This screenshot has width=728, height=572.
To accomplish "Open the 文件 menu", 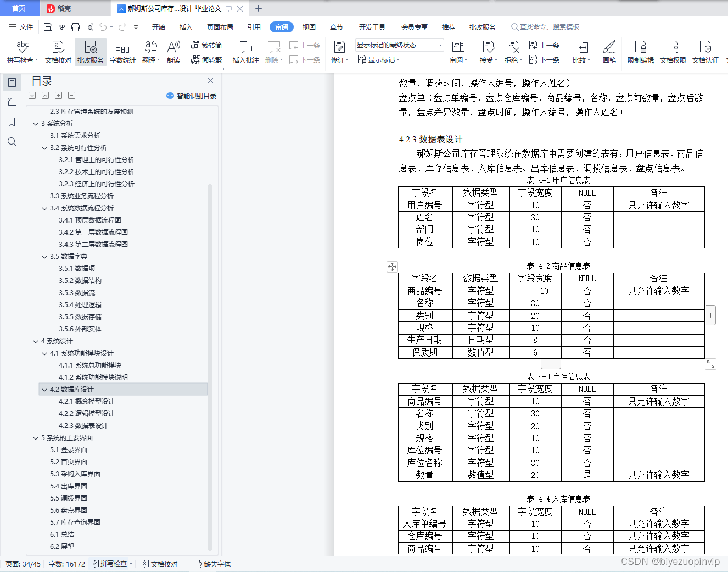I will click(21, 27).
